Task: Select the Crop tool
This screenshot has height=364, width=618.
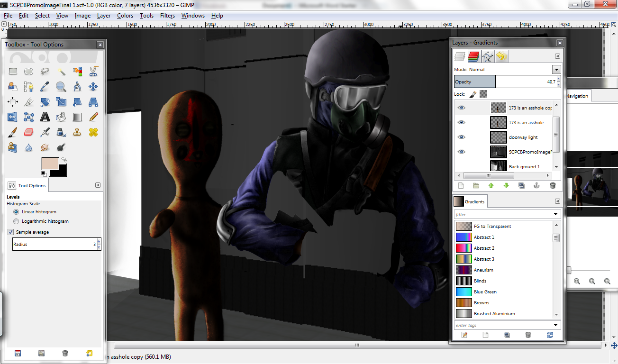Action: (x=29, y=102)
